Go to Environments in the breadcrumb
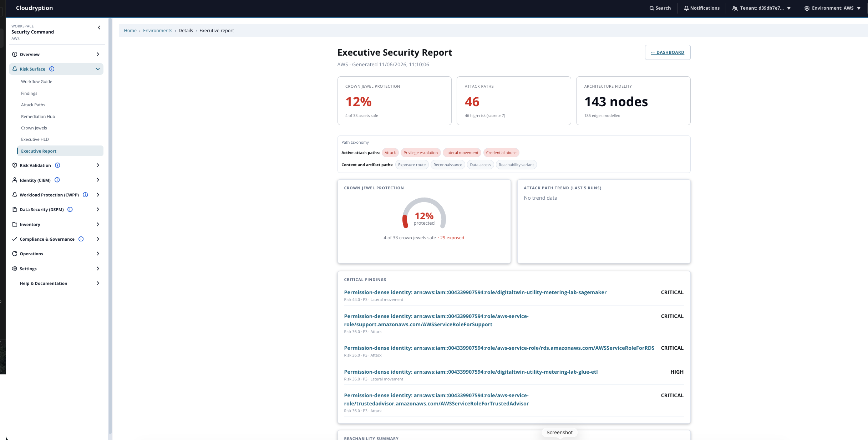 tap(157, 31)
